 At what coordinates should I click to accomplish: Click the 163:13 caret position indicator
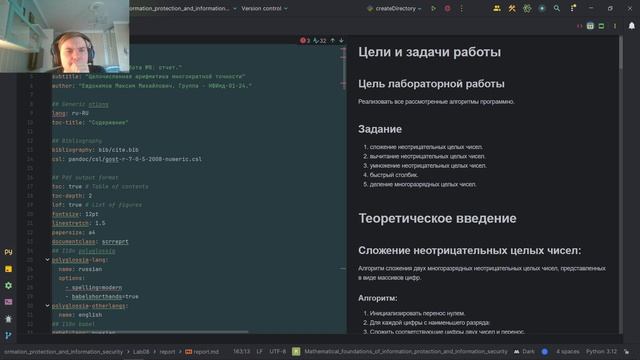coord(241,351)
